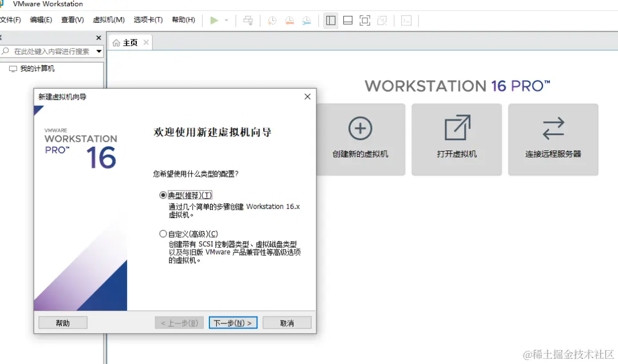The width and height of the screenshot is (618, 364).
Task: Power on the virtual machine with Play icon
Action: (215, 20)
